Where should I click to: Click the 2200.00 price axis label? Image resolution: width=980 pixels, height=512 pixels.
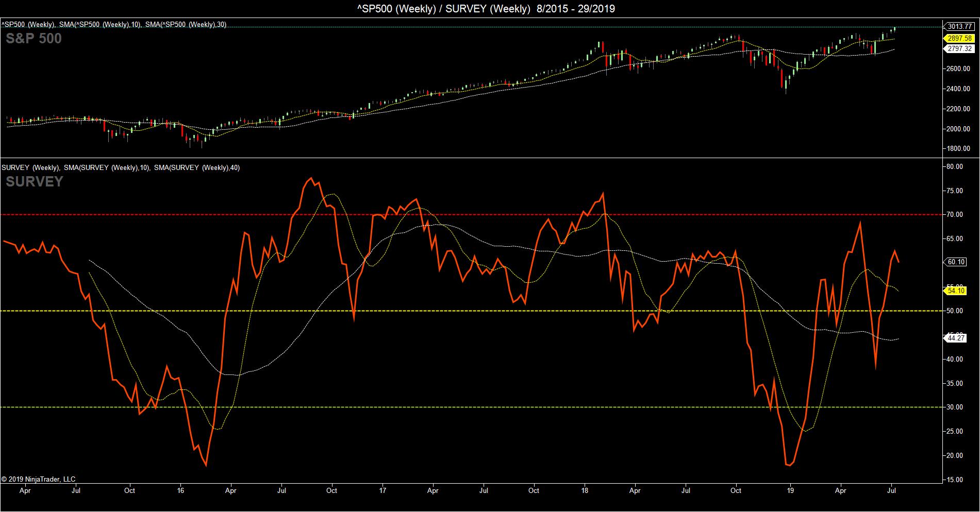coord(959,109)
